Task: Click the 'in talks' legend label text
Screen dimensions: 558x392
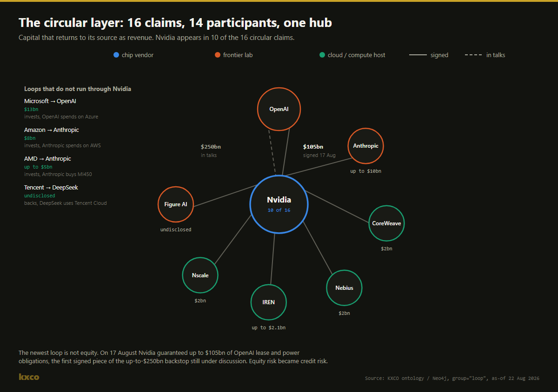Action: (x=496, y=55)
